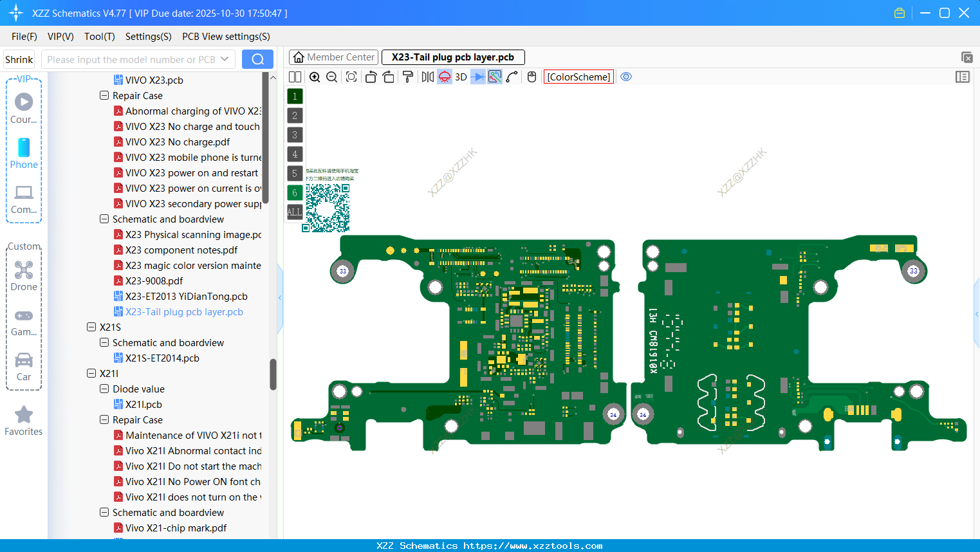This screenshot has height=552, width=980.
Task: Open the ColorScheme selector
Action: [x=578, y=77]
